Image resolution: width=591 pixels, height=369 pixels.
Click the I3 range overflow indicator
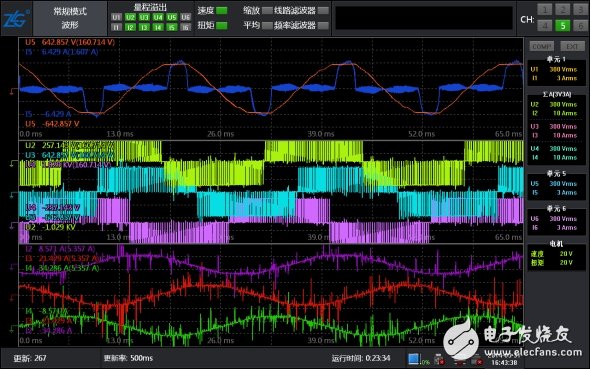tap(144, 28)
